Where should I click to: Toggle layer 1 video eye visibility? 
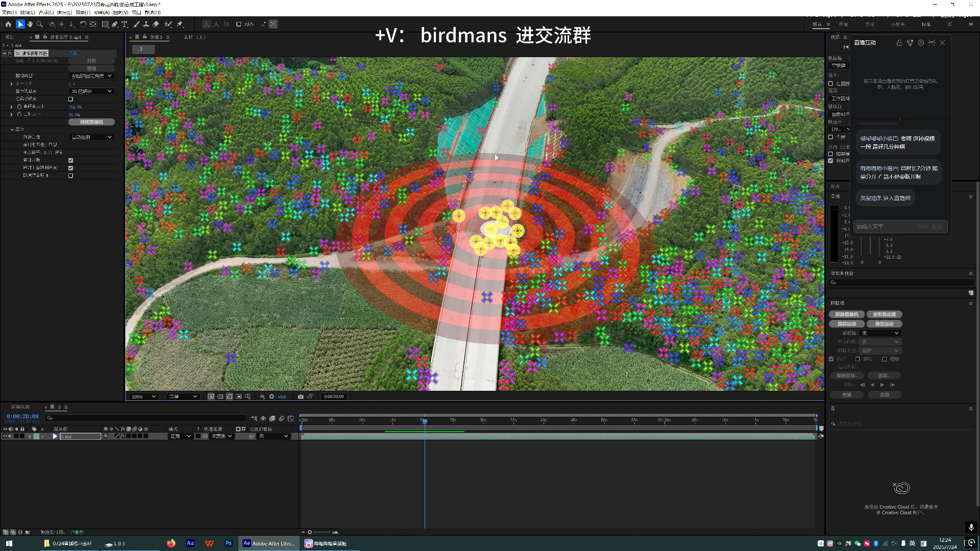pyautogui.click(x=5, y=436)
